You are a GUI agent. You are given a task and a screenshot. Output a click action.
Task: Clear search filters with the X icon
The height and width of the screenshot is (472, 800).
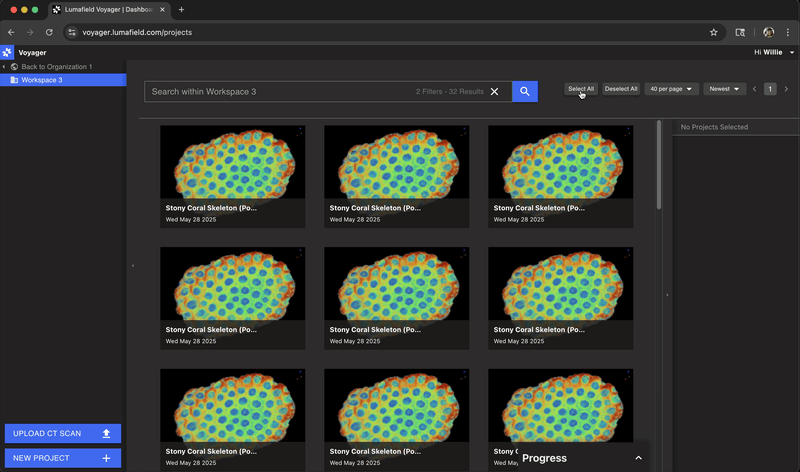[x=494, y=92]
